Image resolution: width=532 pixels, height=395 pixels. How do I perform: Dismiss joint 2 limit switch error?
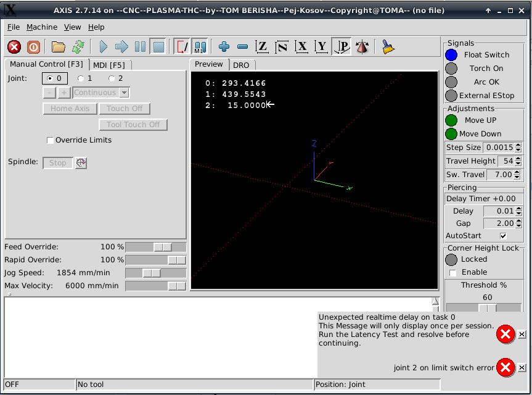click(522, 368)
